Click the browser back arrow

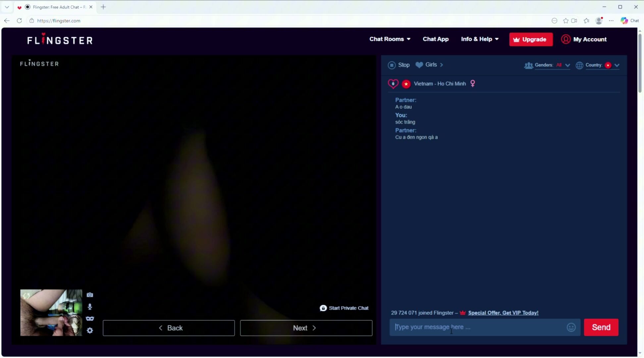point(7,21)
